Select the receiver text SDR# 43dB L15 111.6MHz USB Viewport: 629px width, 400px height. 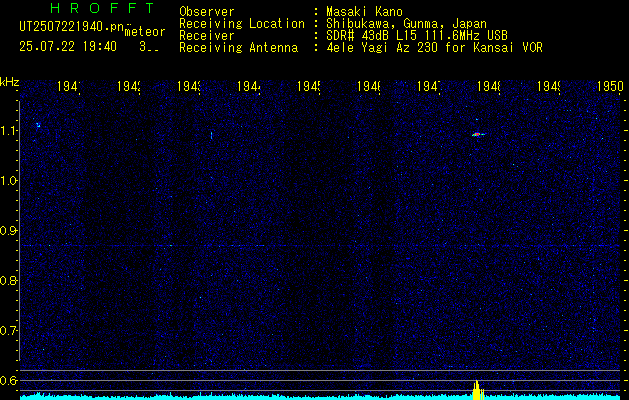pyautogui.click(x=417, y=36)
